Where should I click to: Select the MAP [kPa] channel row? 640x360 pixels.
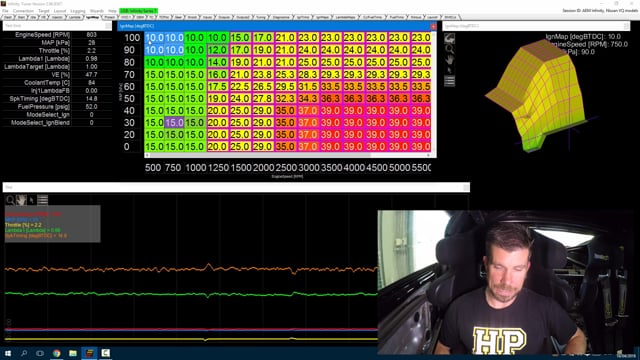[x=57, y=42]
